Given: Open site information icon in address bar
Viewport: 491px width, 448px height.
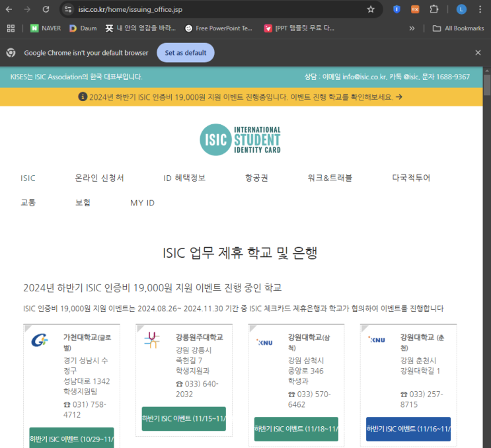Looking at the screenshot, I should [68, 9].
